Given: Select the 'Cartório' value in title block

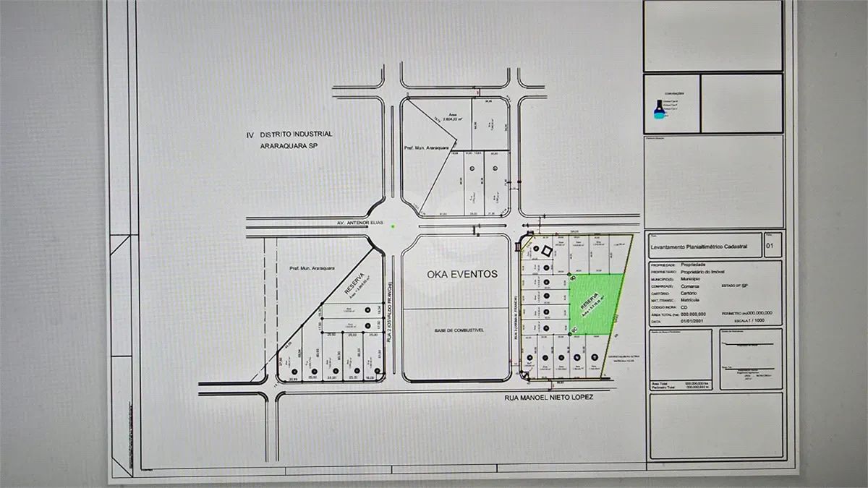Looking at the screenshot, I should point(689,293).
